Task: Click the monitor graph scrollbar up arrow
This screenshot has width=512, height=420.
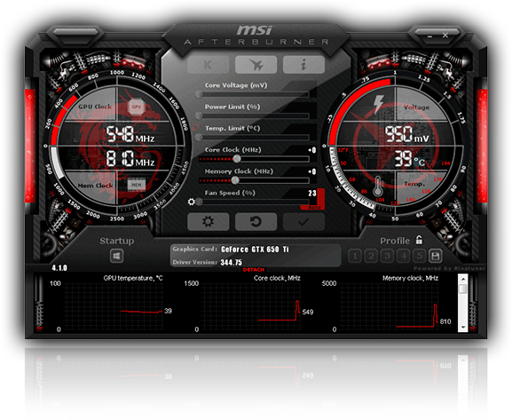Action: click(x=463, y=279)
